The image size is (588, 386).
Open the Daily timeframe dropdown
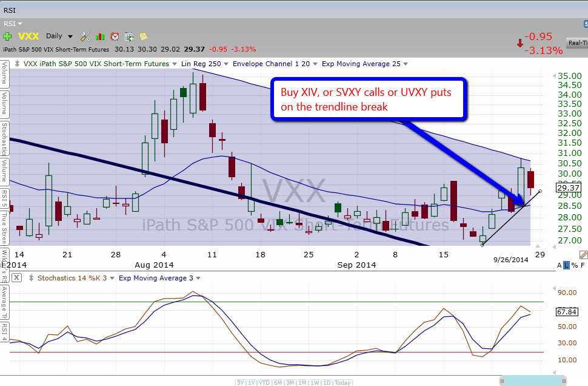pyautogui.click(x=59, y=36)
